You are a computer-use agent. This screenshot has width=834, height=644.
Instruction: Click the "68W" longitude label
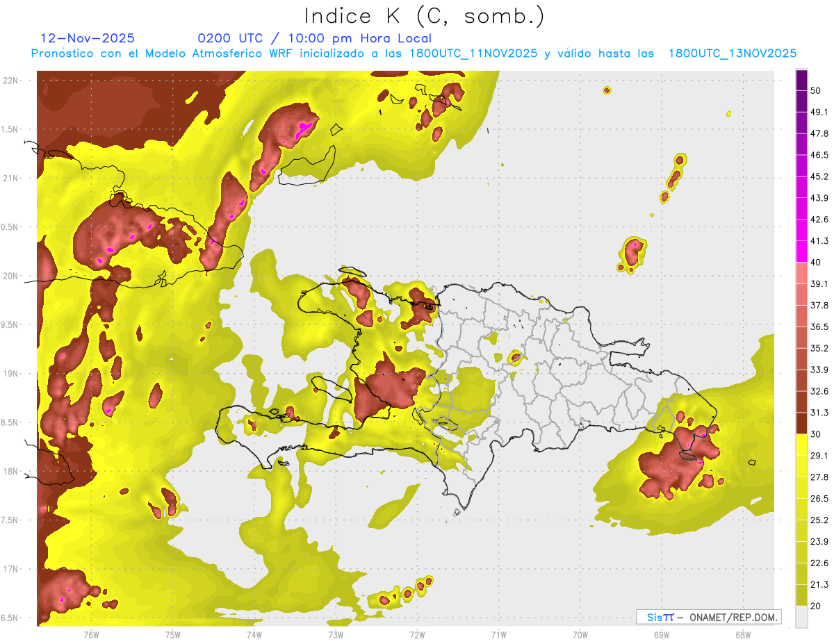tap(742, 634)
